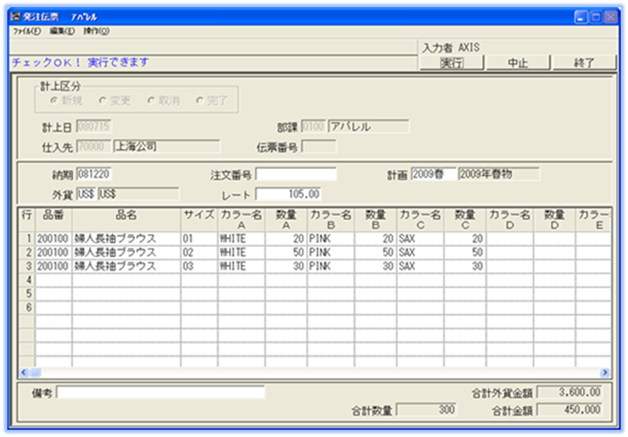Open the ファイル(F) menu
The height and width of the screenshot is (437, 628).
(x=26, y=31)
